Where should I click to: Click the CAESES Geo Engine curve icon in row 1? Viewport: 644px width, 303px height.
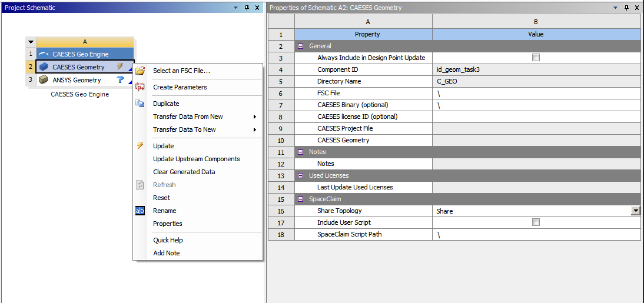pyautogui.click(x=44, y=54)
